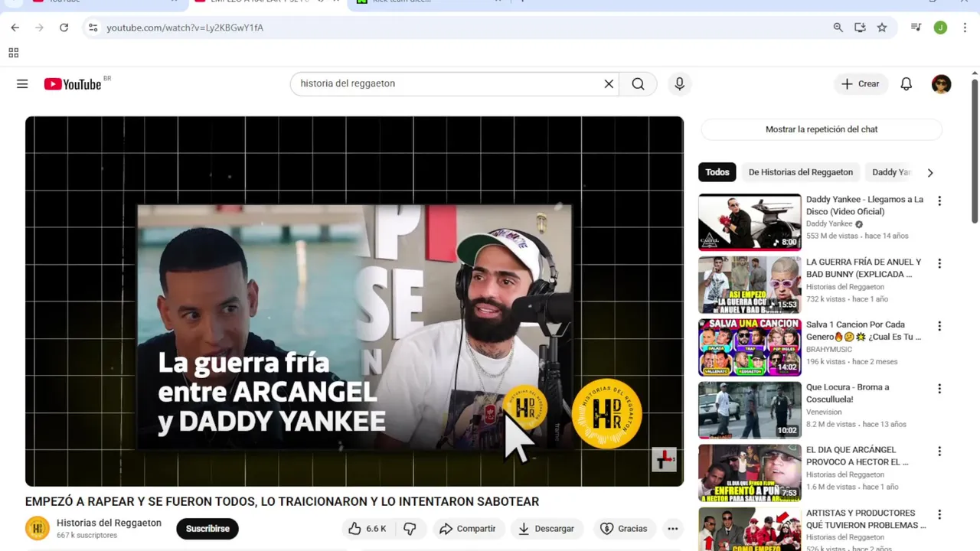
Task: Open the Chrome profile avatar
Action: pyautogui.click(x=941, y=28)
